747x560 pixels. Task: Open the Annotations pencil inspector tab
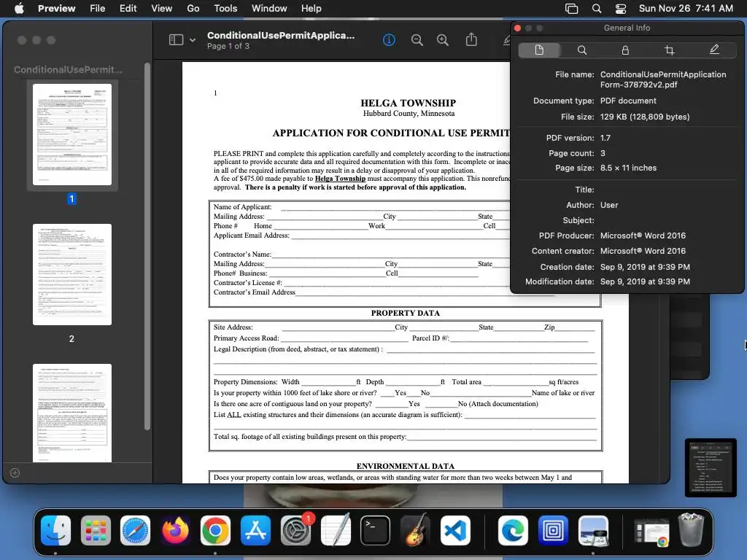tap(713, 50)
